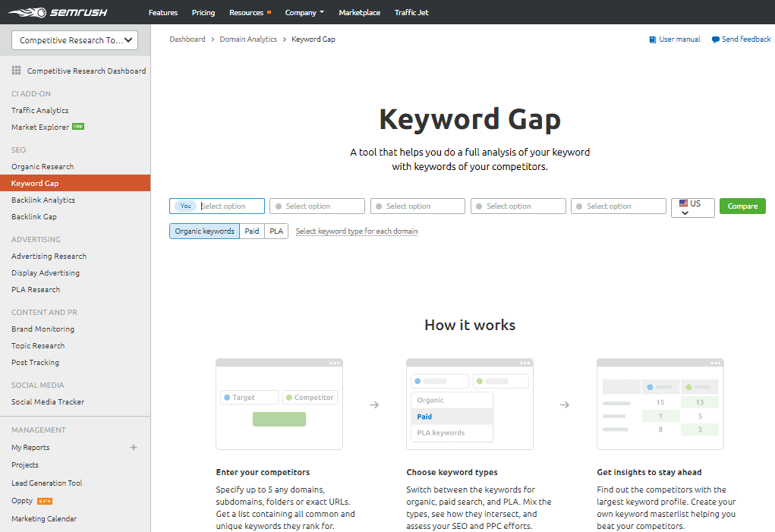This screenshot has width=775, height=532.
Task: Click the Choose keyword types illustration
Action: pos(470,404)
